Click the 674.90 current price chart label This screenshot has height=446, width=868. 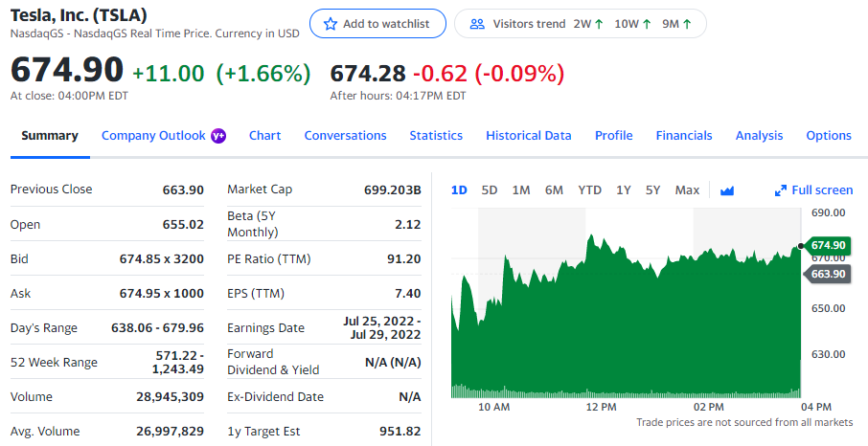click(x=827, y=245)
